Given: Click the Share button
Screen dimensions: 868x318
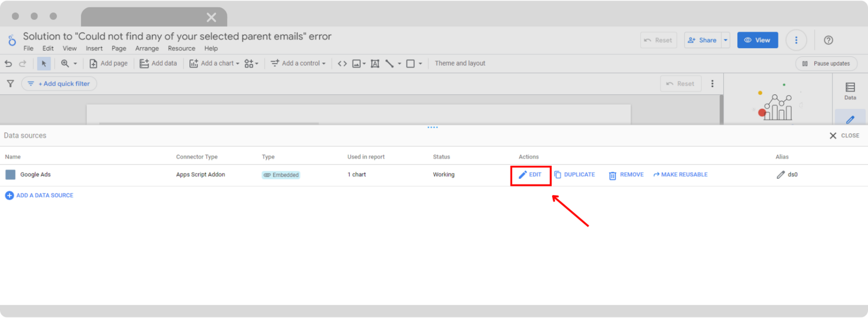Looking at the screenshot, I should 703,40.
